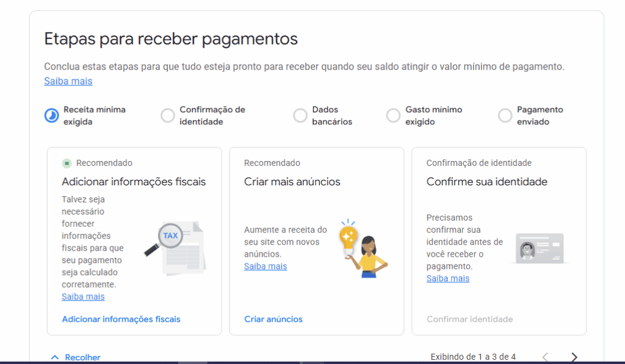Screen dimensions: 625x364
Task: Open Saiba mais under the page description
Action: [68, 80]
